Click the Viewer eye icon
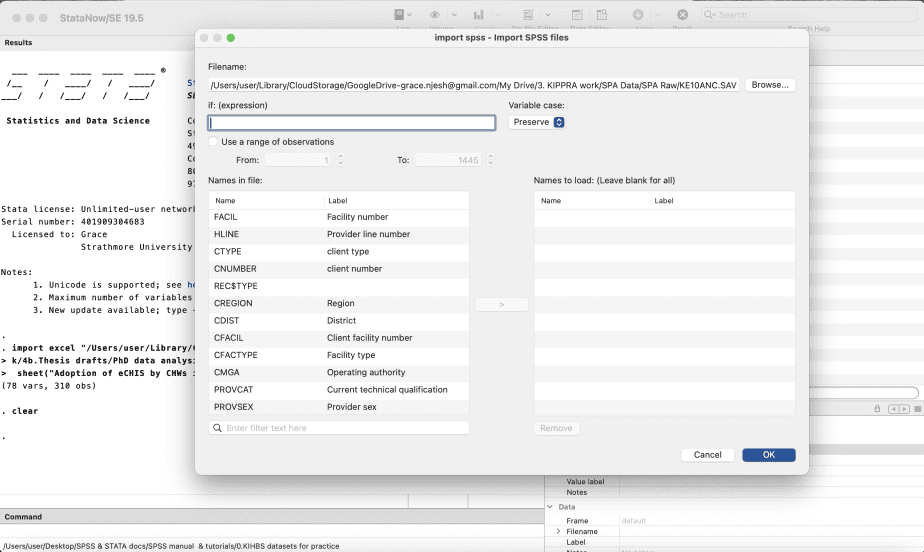This screenshot has width=924, height=552. 435,15
